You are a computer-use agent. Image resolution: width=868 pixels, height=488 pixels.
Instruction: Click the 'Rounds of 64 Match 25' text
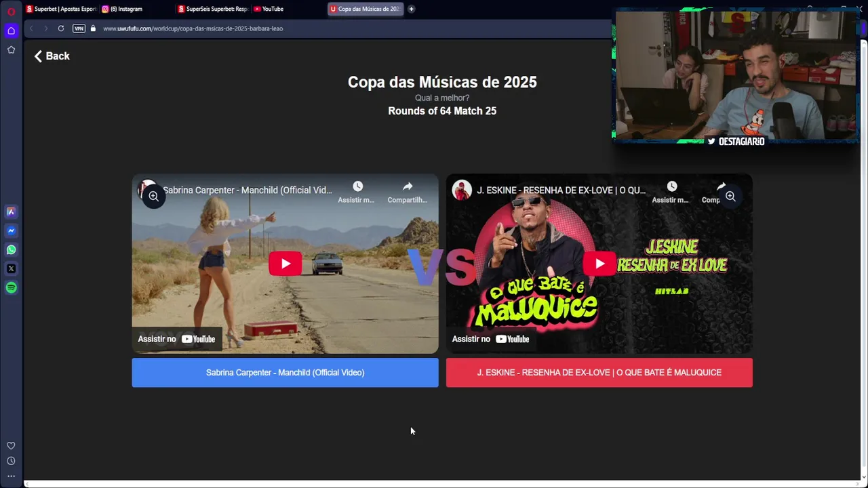click(442, 111)
